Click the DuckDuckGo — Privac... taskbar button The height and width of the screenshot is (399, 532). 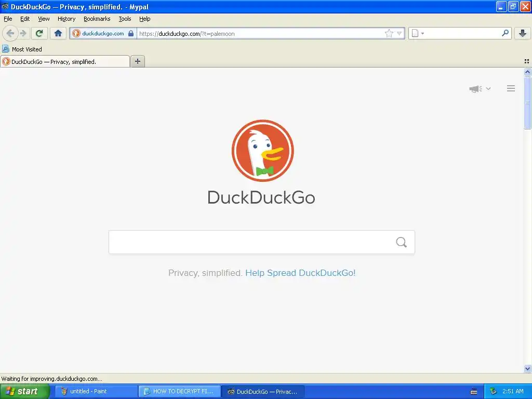(x=263, y=391)
